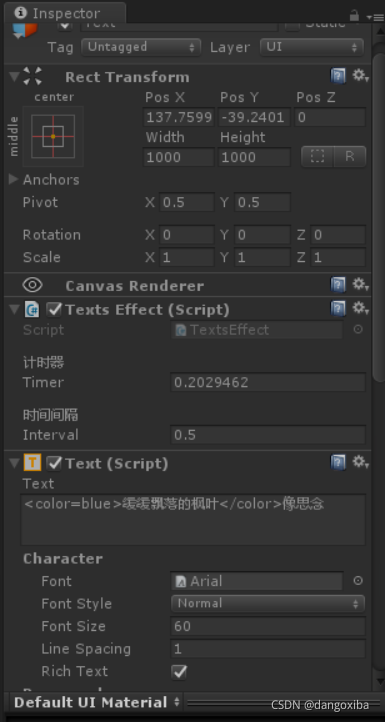The image size is (385, 722).
Task: Open the Font Style Normal dropdown
Action: 268,603
